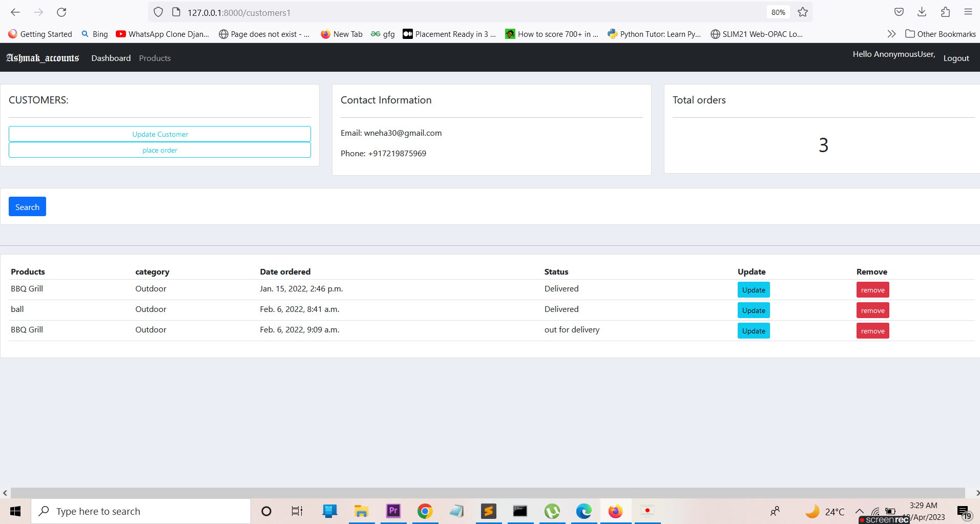Click the extensions puzzle icon

945,12
